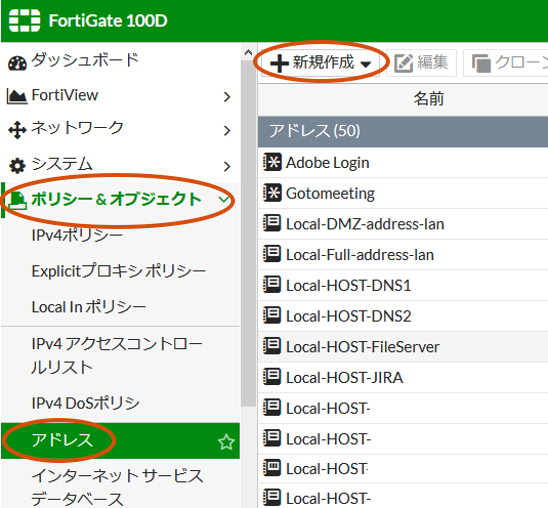Open IPv4 アクセスコントロールリスト page
The width and height of the screenshot is (548, 508).
(x=120, y=356)
